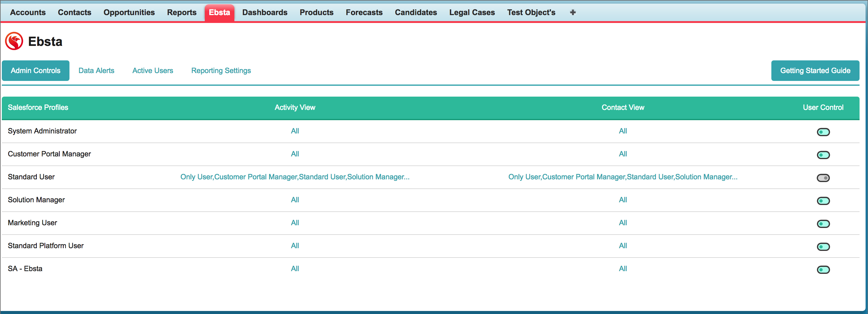868x314 pixels.
Task: Go to the Reporting Settings tab
Action: point(221,71)
